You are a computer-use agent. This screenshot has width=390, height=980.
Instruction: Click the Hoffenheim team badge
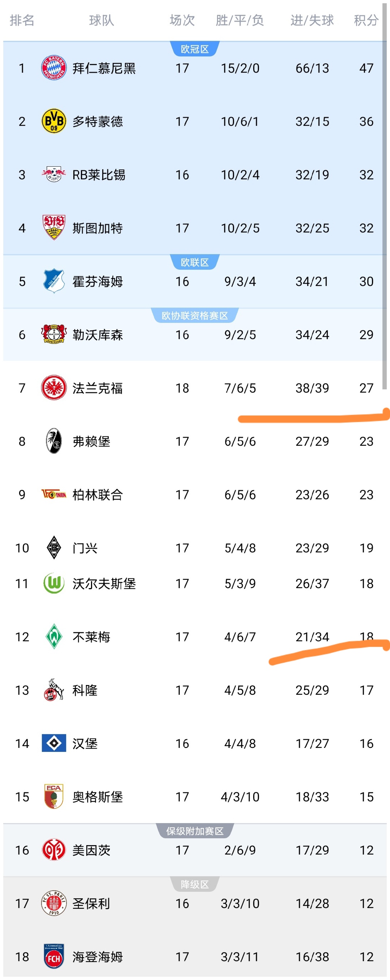coord(53,281)
